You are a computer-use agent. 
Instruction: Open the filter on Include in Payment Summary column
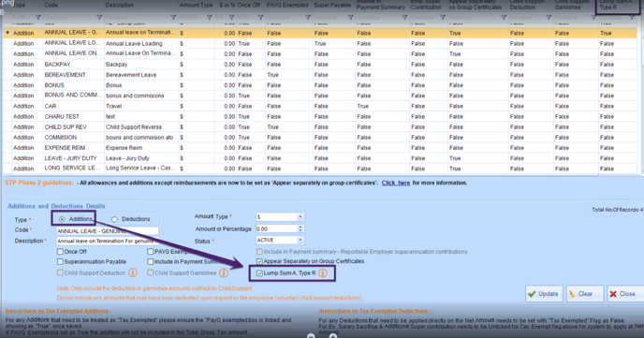pyautogui.click(x=404, y=17)
